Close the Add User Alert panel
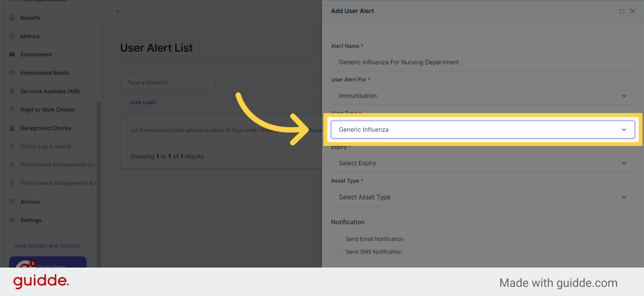This screenshot has width=644, height=296. 633,11
